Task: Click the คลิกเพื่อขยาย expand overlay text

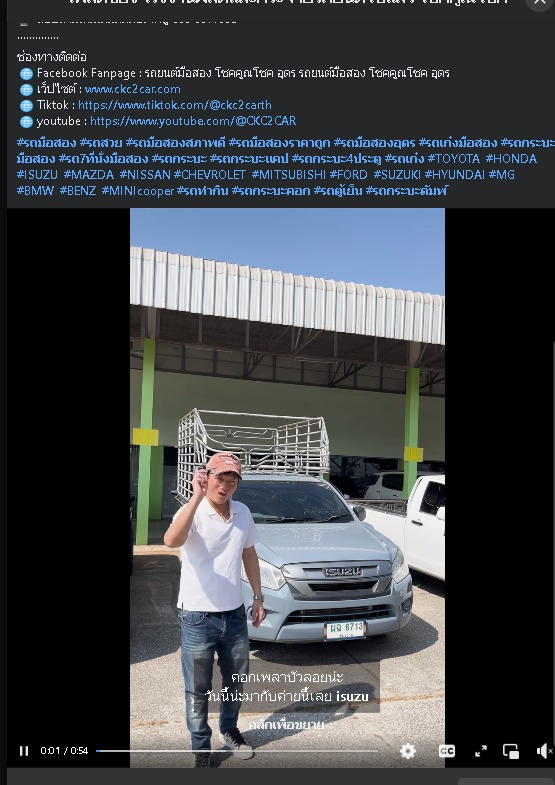Action: click(x=286, y=724)
